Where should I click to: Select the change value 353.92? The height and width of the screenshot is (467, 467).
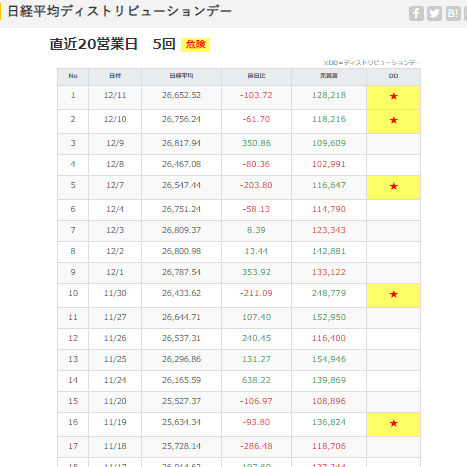[x=256, y=272]
